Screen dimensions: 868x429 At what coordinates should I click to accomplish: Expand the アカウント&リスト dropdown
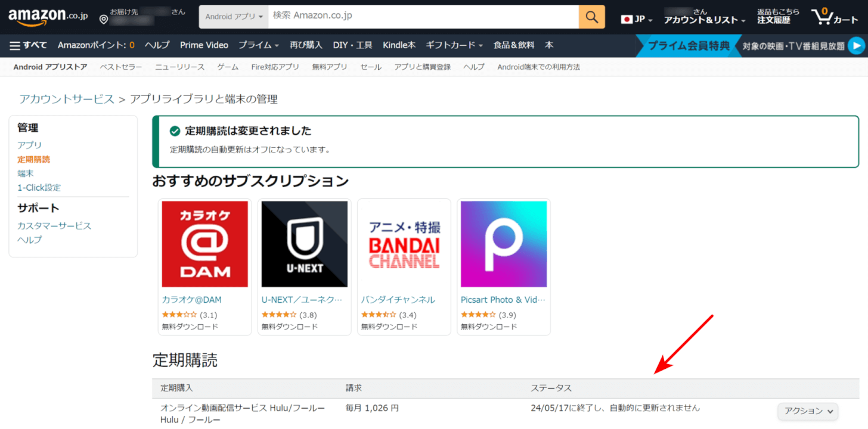[x=705, y=20]
